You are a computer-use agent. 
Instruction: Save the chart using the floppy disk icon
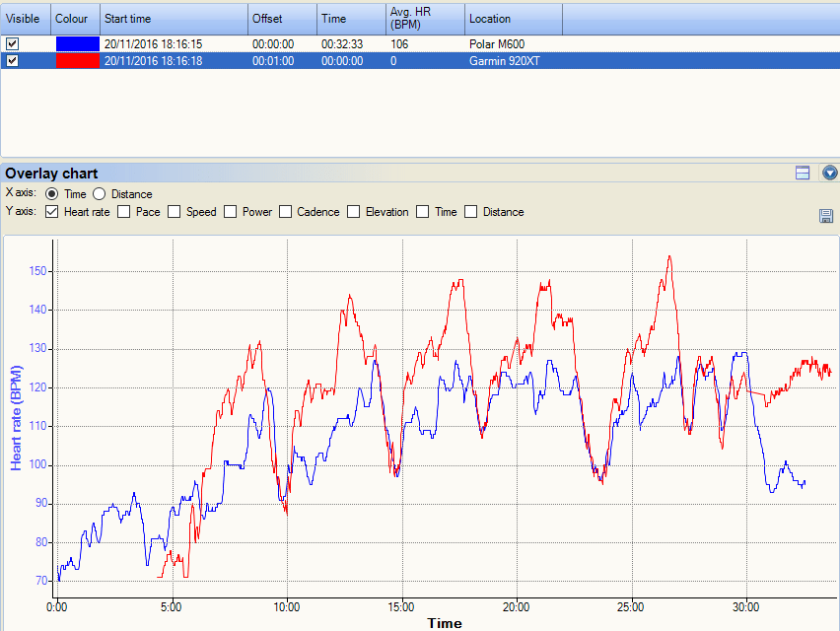(826, 216)
